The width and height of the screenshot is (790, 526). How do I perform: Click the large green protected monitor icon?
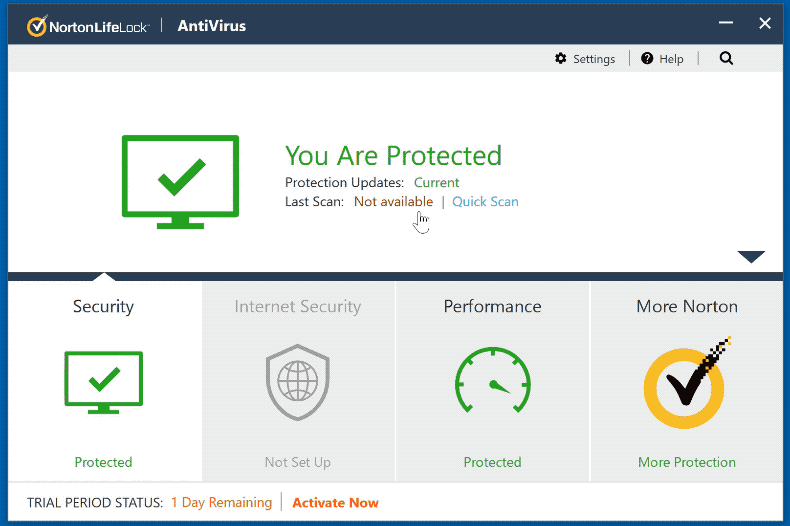(x=180, y=182)
